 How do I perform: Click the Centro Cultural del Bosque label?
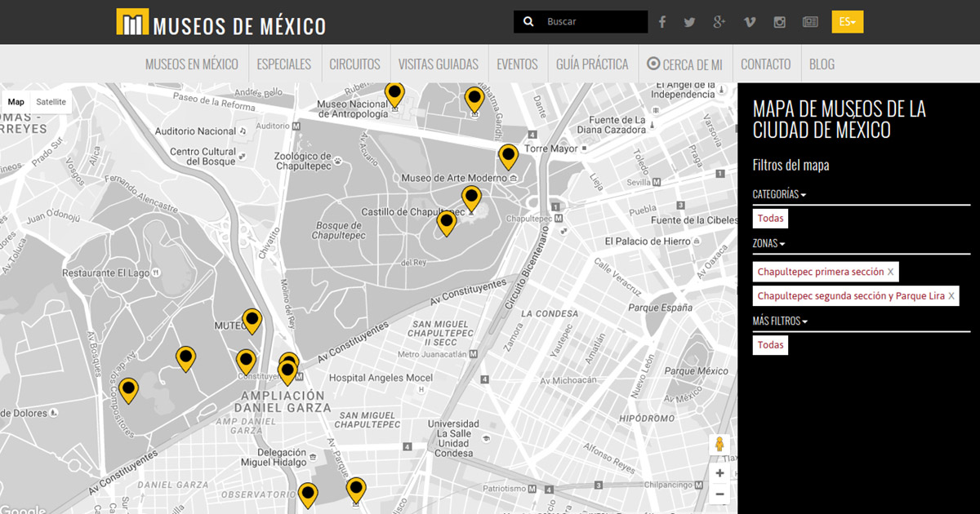point(203,157)
